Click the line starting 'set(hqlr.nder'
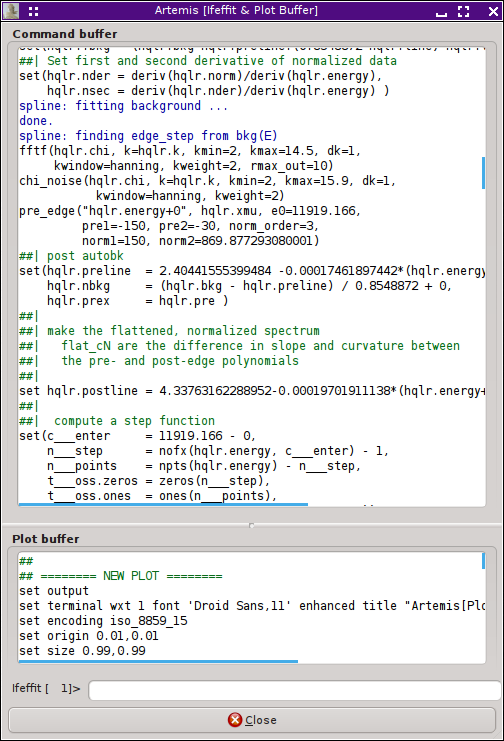504x741 pixels. (200, 76)
